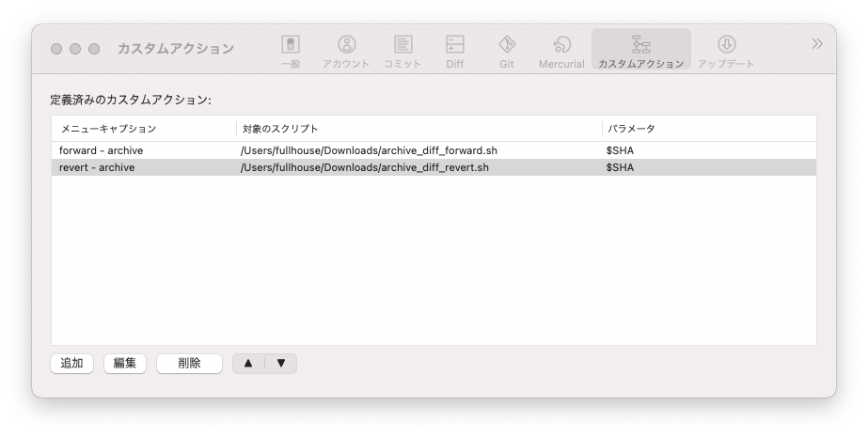Show more toolbar items via double chevron

pos(817,43)
